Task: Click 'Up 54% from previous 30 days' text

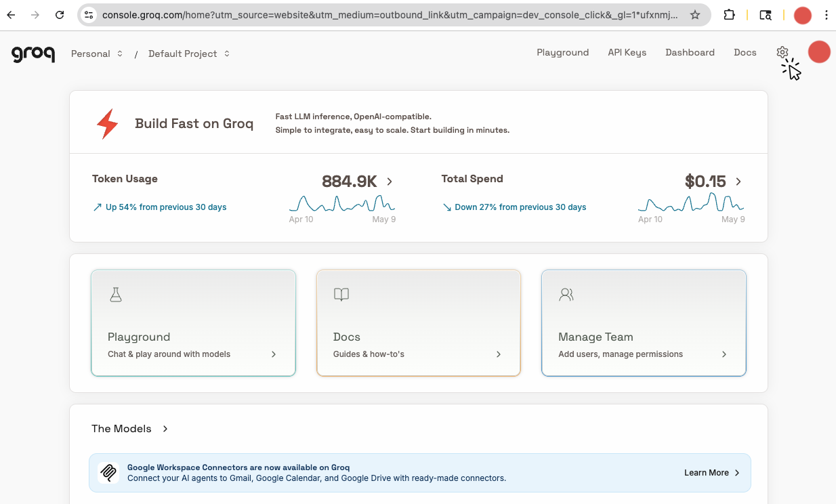Action: point(166,207)
